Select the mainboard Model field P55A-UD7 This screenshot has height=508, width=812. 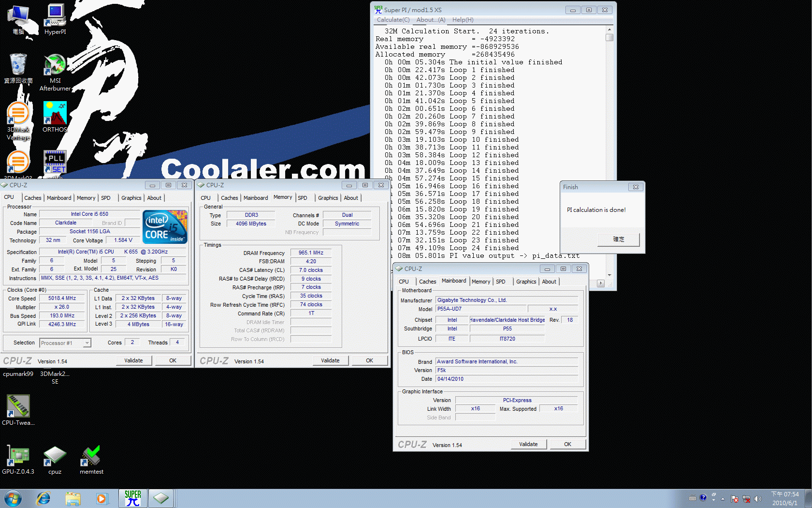[480, 309]
